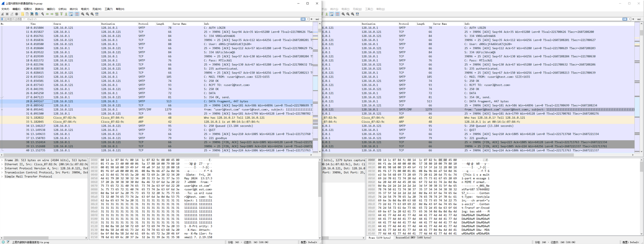Expand Internet Protocol Version 4 details

click(x=2, y=168)
